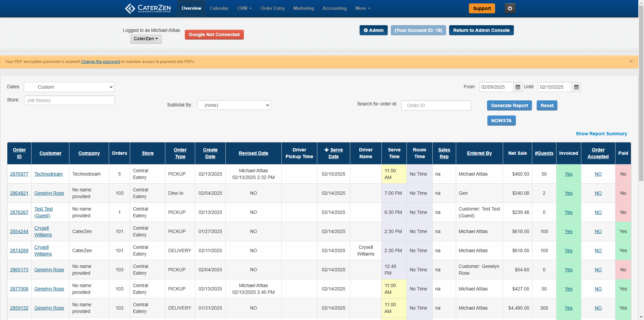The height and width of the screenshot is (320, 644).
Task: Expand the Dates Custom dropdown
Action: coord(69,87)
